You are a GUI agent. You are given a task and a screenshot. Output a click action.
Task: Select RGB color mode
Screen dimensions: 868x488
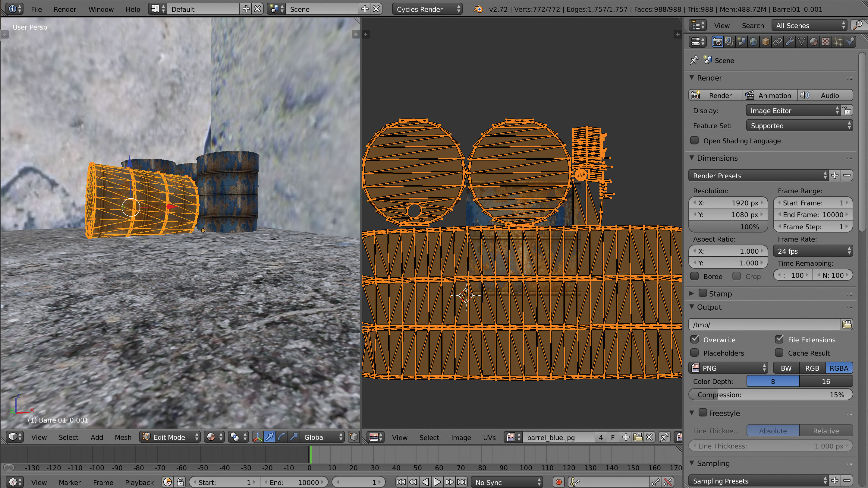coord(812,368)
